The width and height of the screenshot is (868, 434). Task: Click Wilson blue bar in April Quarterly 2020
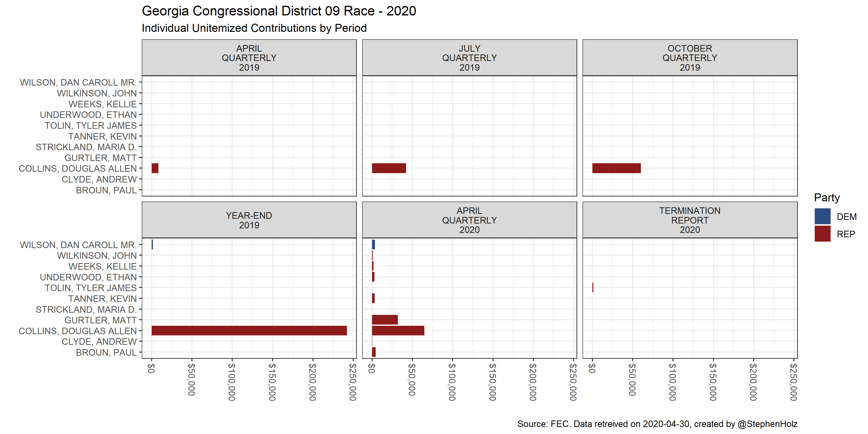pos(373,245)
